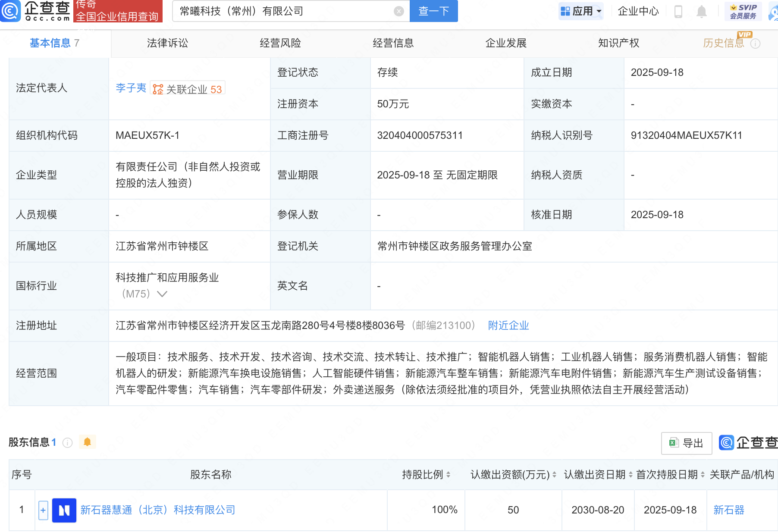
Task: Select 营业期限 value text
Action: click(x=437, y=175)
